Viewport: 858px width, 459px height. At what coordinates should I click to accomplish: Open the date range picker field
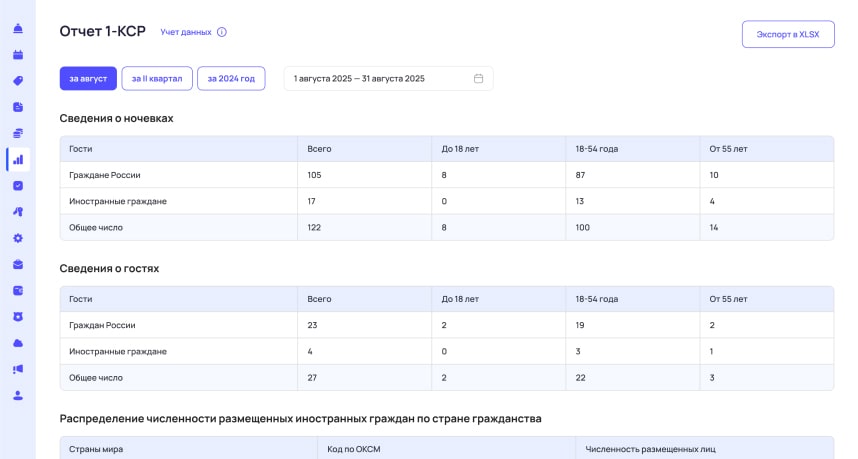389,79
